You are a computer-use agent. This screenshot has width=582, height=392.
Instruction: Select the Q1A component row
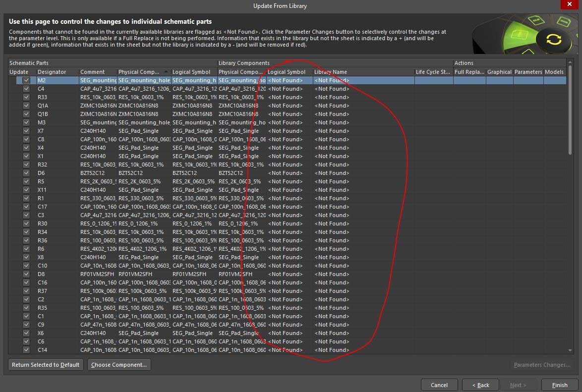pyautogui.click(x=149, y=106)
